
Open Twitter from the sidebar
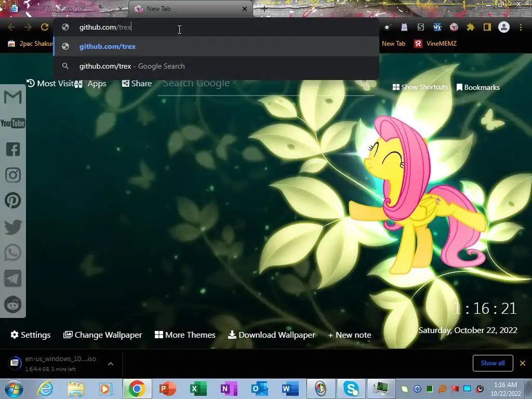click(x=13, y=227)
